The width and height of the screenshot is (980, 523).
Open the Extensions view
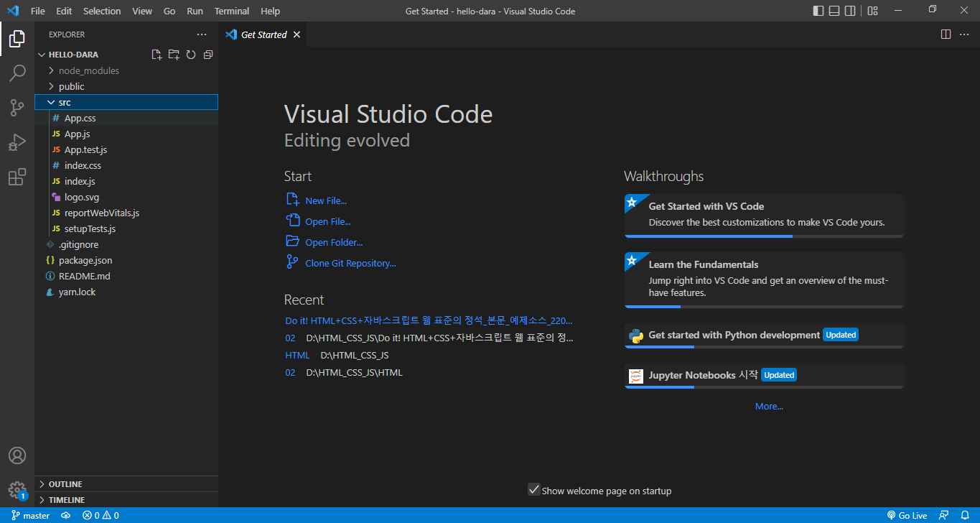17,177
